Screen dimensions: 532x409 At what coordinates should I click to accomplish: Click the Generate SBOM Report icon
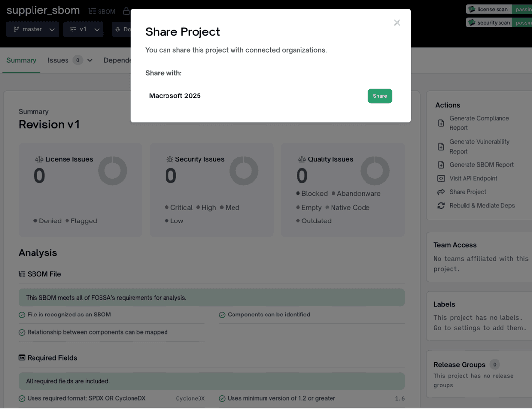[x=441, y=165]
